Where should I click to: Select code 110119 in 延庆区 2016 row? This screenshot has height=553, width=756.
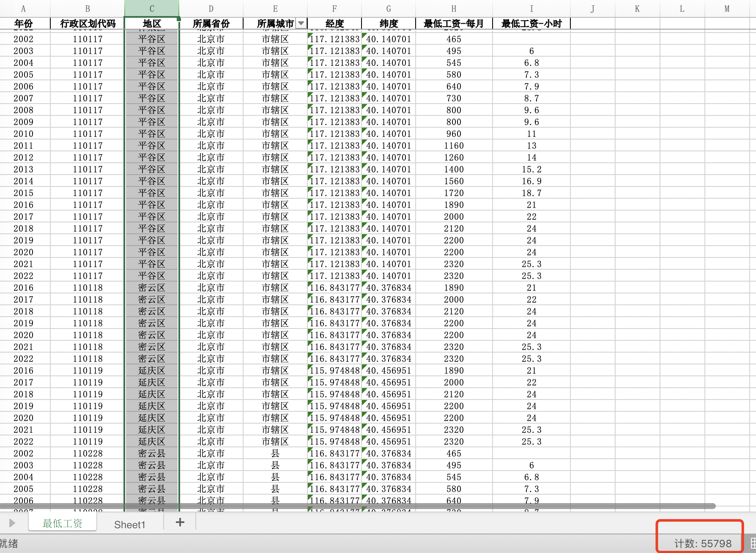pyautogui.click(x=88, y=370)
